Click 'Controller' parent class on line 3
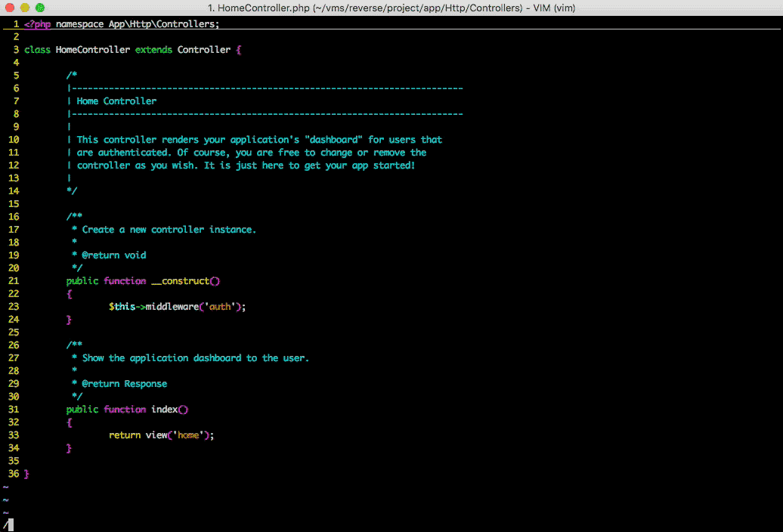783x532 pixels. tap(204, 49)
